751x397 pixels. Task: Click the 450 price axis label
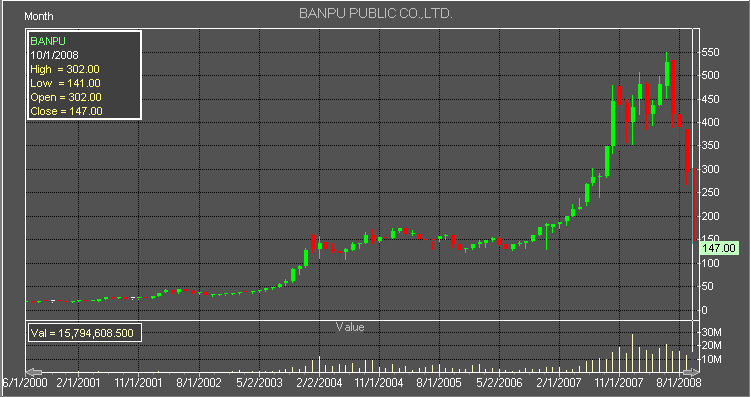710,99
